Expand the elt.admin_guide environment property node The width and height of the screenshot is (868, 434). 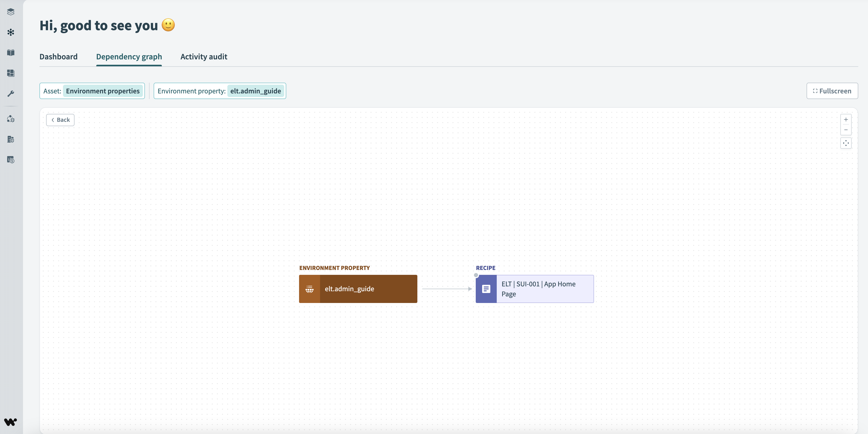(x=359, y=288)
